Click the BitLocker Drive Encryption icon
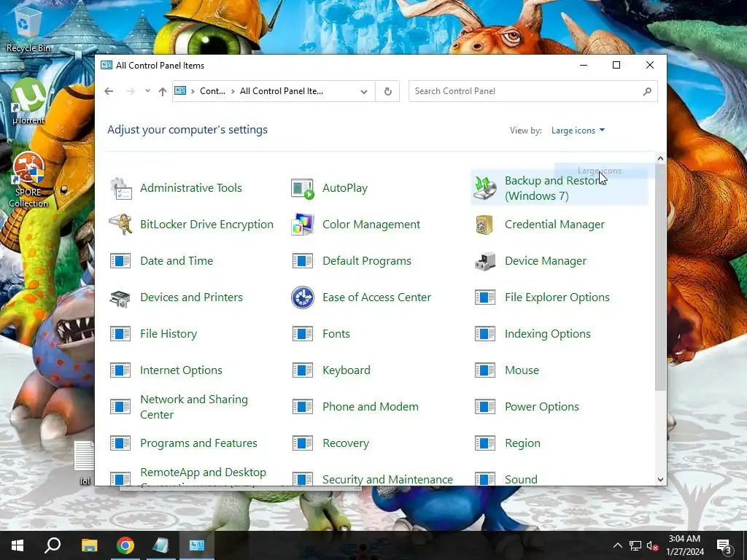 tap(120, 225)
